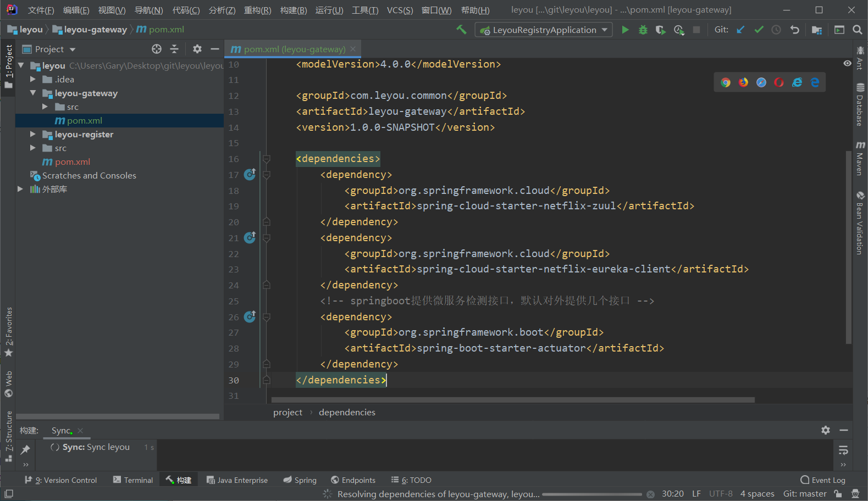Expand the .idea folder

[x=33, y=79]
